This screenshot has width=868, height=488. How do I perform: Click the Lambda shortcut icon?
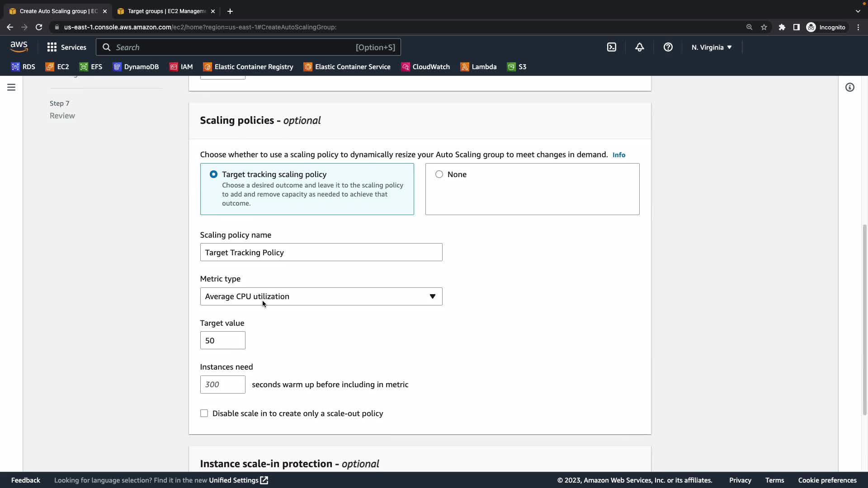pos(465,67)
